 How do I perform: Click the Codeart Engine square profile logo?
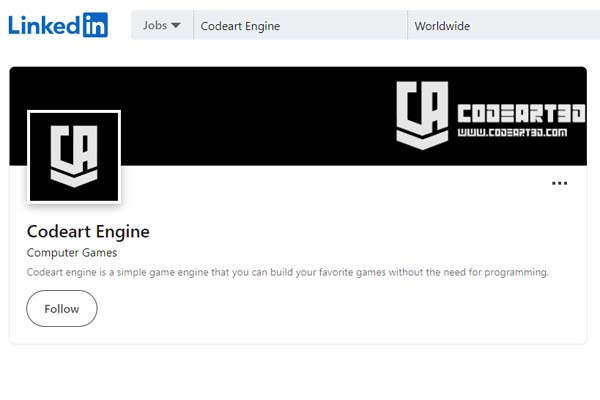tap(74, 156)
